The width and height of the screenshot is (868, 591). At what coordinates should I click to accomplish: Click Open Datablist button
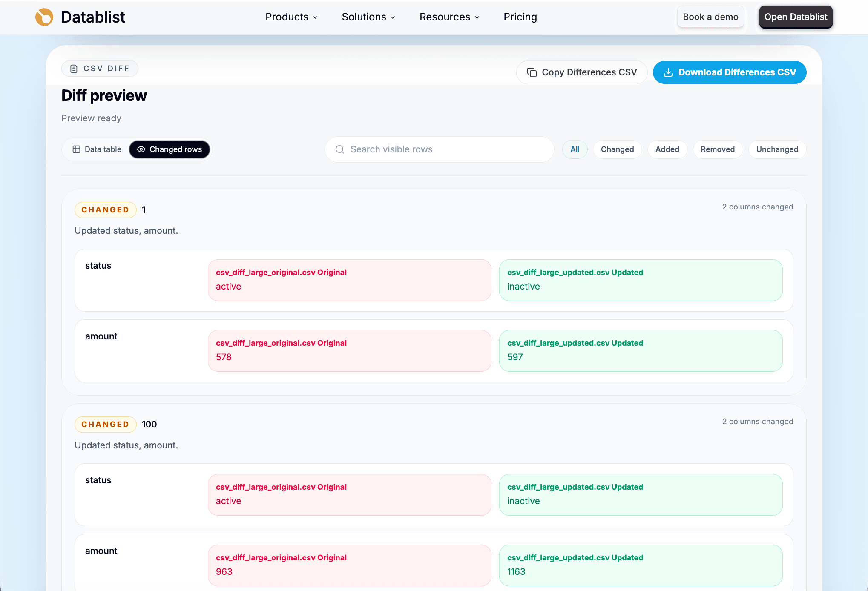[796, 17]
